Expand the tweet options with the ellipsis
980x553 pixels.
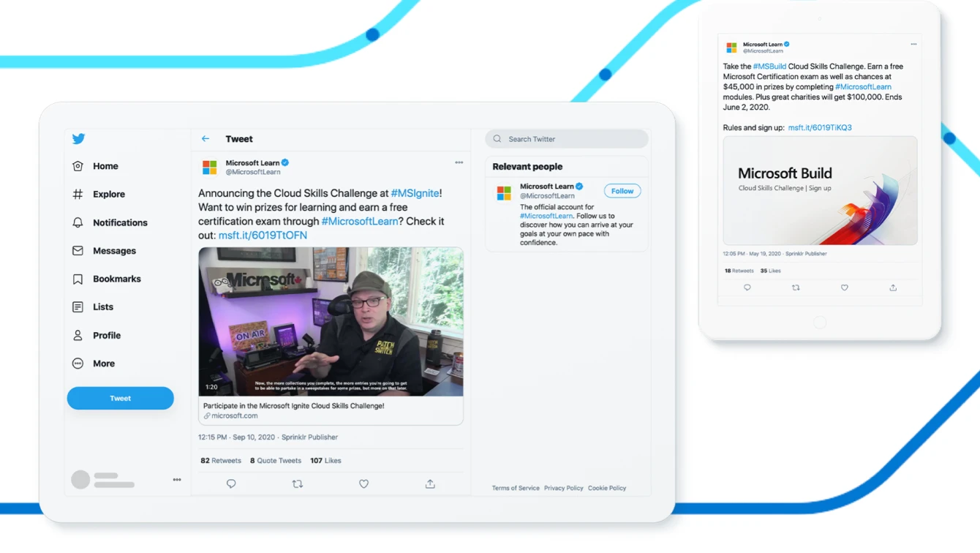click(459, 162)
